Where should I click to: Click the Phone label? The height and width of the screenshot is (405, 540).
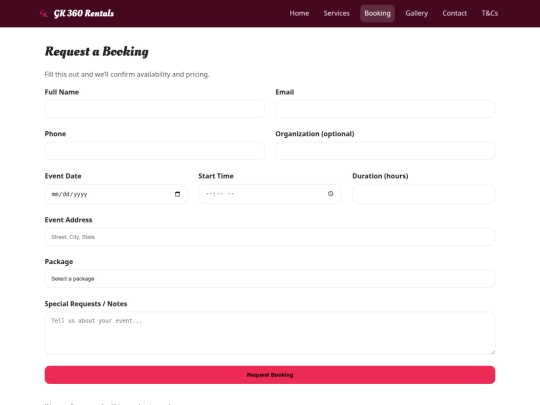tap(55, 134)
